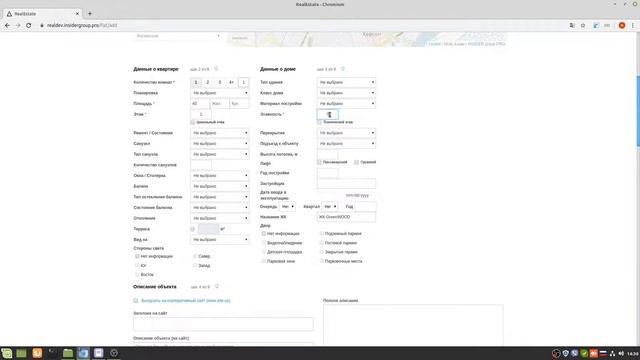The height and width of the screenshot is (360, 640).
Task: Open the Ремонт / Состояние dropdown
Action: pyautogui.click(x=220, y=133)
